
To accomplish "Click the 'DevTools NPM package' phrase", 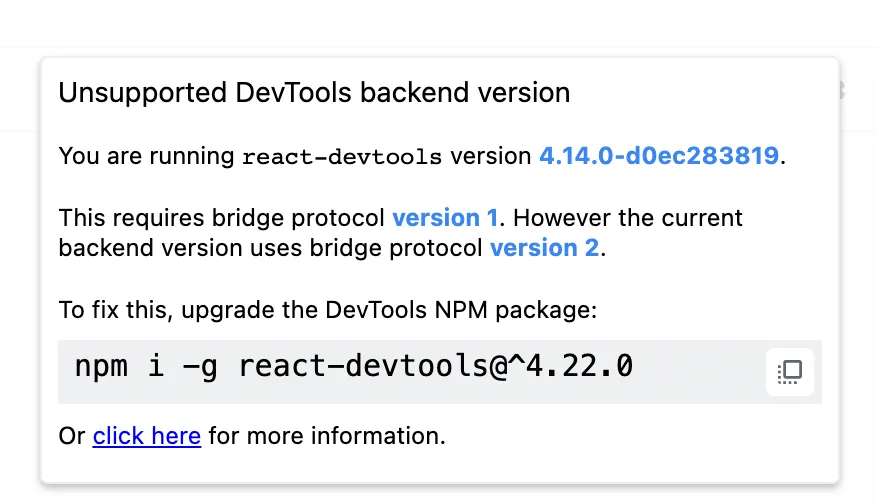I will 461,310.
